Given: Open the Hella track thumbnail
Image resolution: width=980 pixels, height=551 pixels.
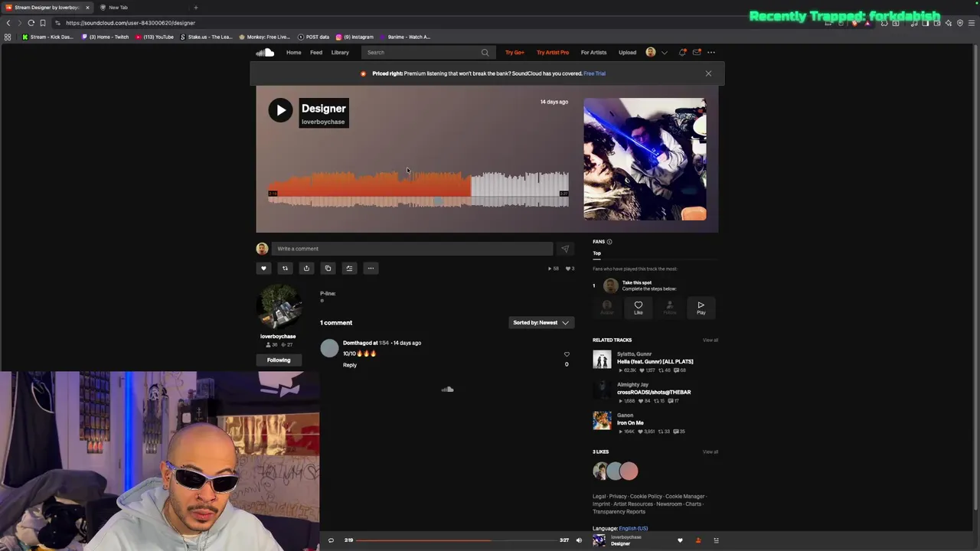Looking at the screenshot, I should click(602, 359).
